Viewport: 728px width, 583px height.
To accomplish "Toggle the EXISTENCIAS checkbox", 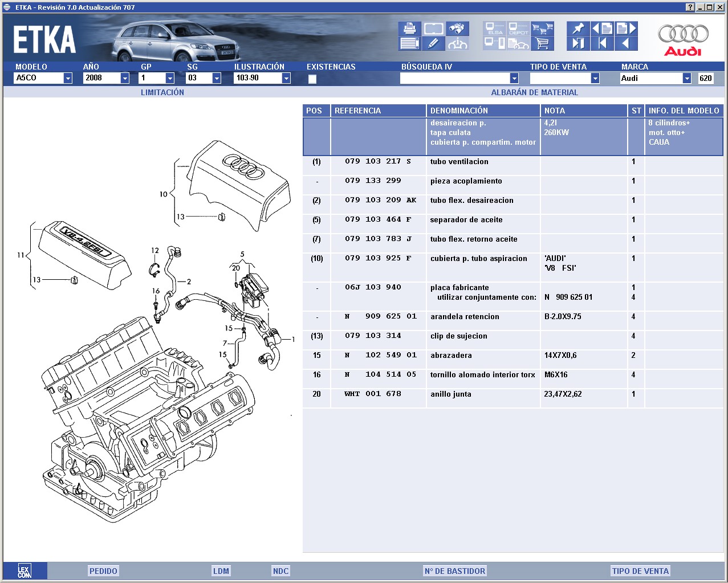I will coord(312,79).
